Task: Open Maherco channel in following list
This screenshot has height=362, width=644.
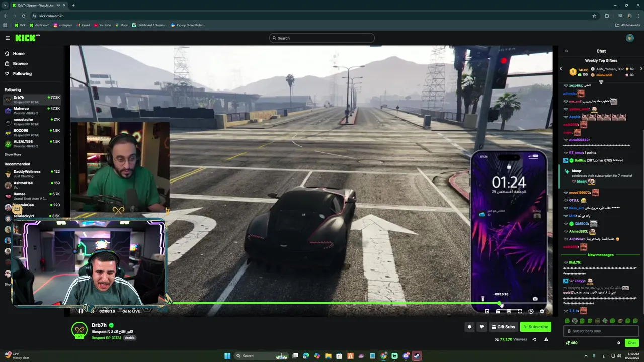Action: click(32, 110)
